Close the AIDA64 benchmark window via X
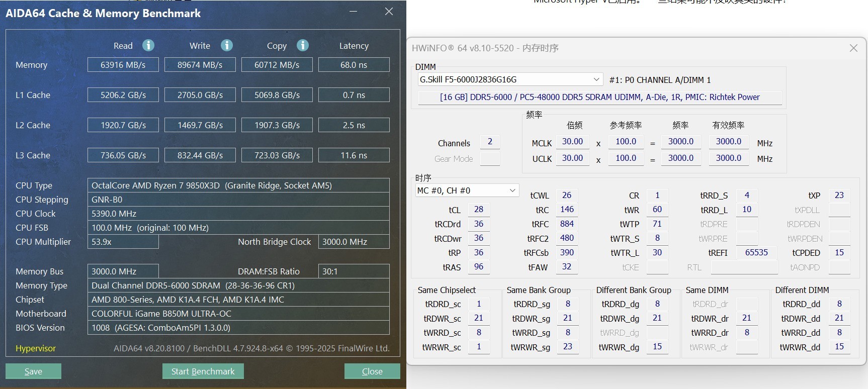Viewport: 868px width, 389px height. coord(389,12)
